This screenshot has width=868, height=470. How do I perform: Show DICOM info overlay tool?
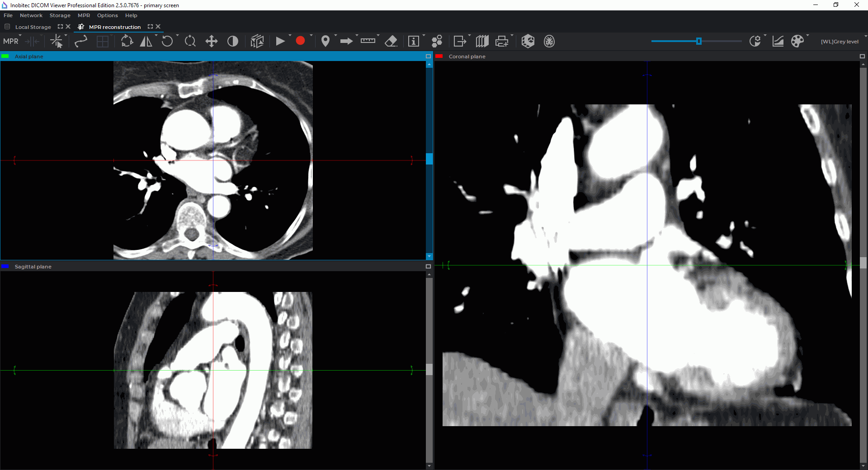point(414,42)
